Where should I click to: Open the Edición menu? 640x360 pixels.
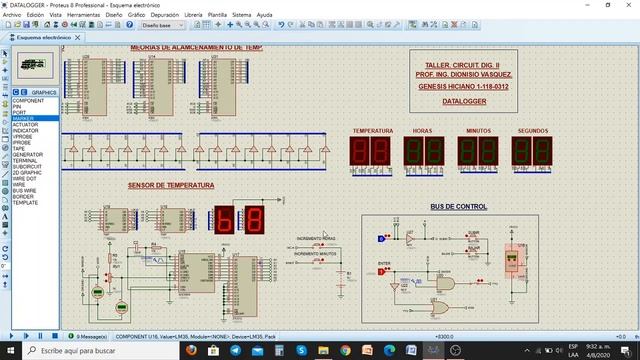(x=35, y=15)
